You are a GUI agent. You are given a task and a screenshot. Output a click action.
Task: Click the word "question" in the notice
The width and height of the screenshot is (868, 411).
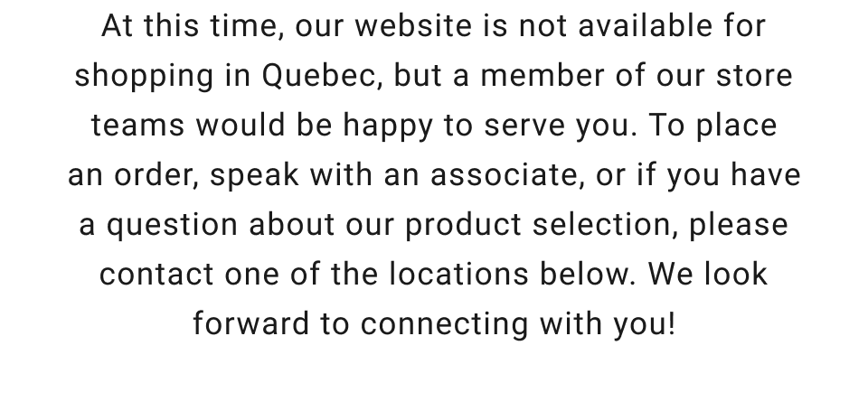pyautogui.click(x=172, y=226)
